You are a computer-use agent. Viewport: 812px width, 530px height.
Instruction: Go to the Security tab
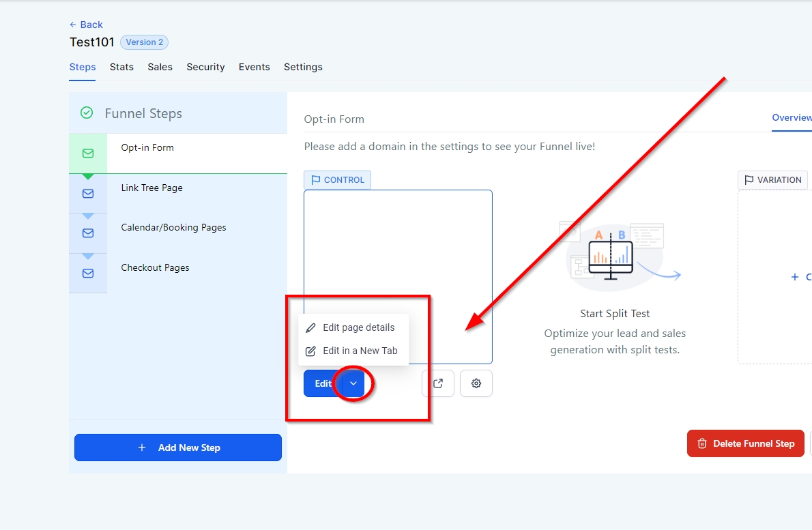point(205,67)
